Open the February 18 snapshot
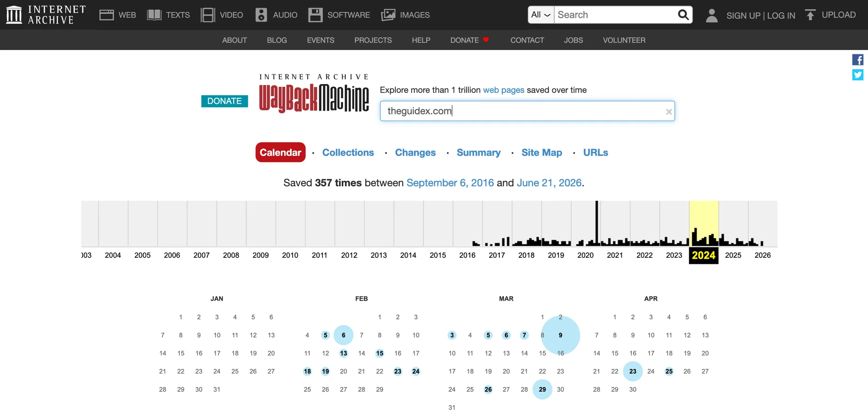This screenshot has height=416, width=868. (x=307, y=372)
